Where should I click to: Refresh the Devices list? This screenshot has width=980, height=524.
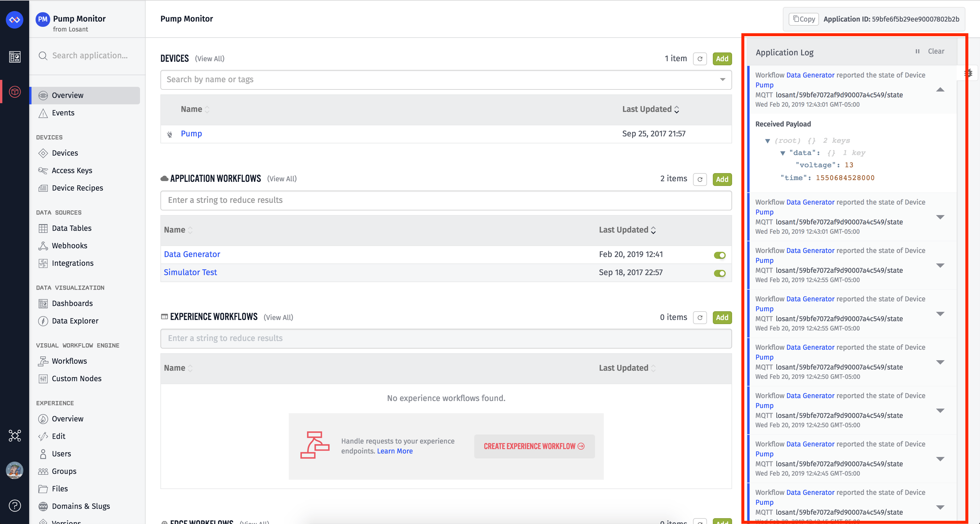700,59
